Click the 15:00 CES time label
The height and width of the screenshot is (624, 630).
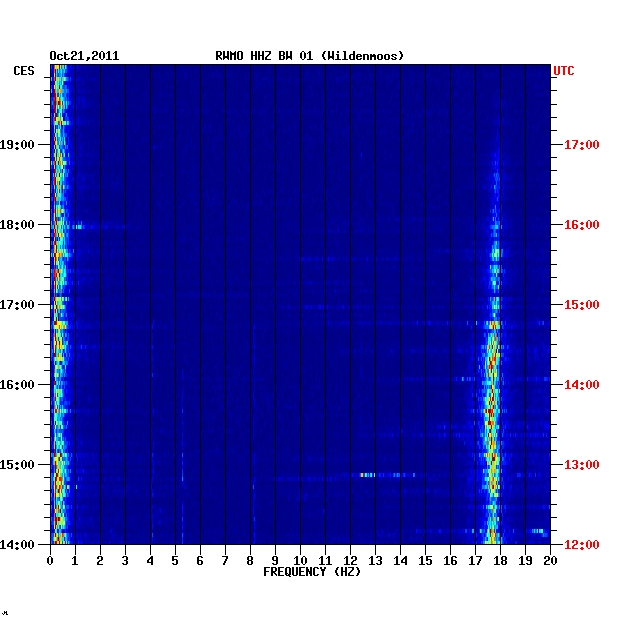[x=17, y=464]
